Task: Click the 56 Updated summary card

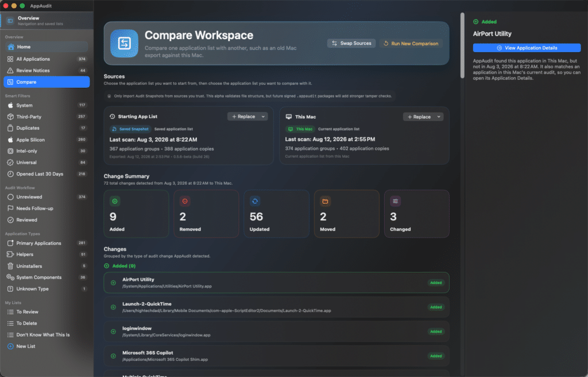Action: click(x=276, y=213)
